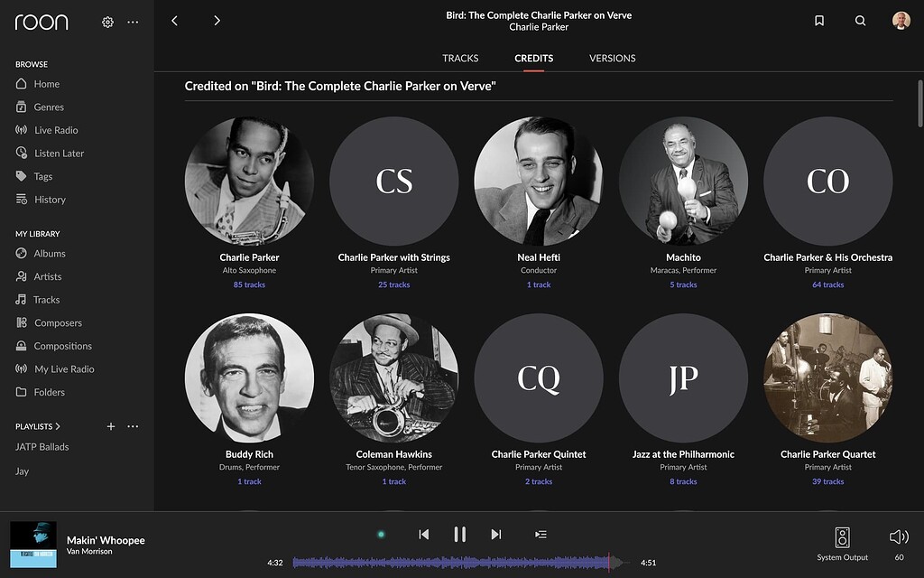Open search from the top bar
The image size is (924, 578).
coord(860,20)
